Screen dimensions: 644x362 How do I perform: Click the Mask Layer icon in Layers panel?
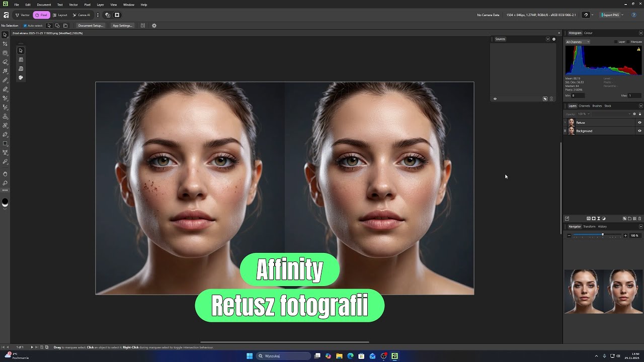tap(594, 219)
